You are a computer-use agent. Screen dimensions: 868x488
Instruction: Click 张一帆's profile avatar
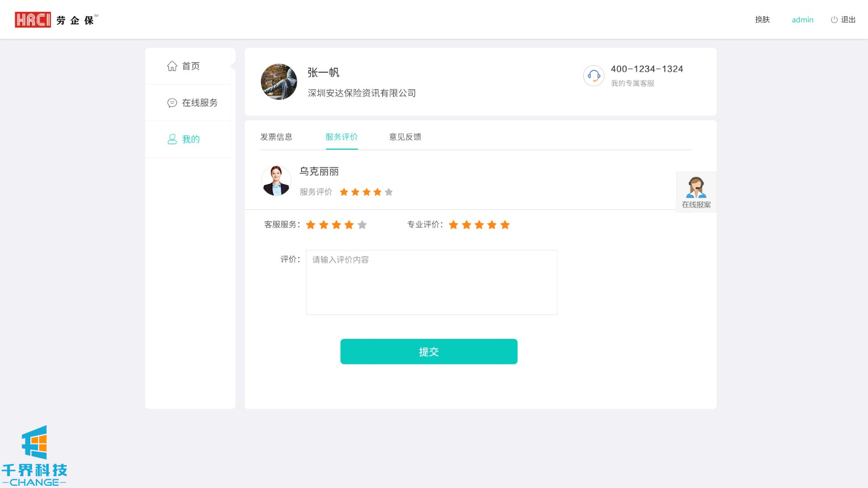(x=279, y=82)
